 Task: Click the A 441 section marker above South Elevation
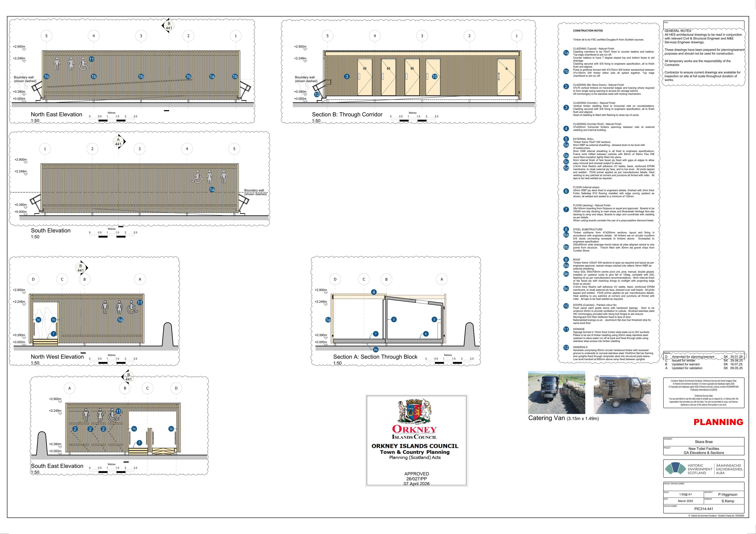point(119,142)
